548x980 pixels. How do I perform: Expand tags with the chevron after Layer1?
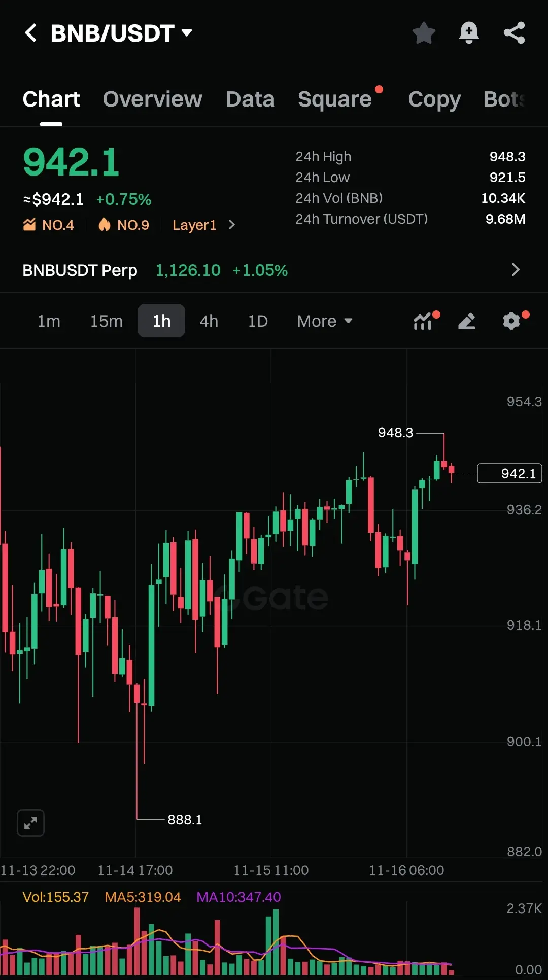232,225
